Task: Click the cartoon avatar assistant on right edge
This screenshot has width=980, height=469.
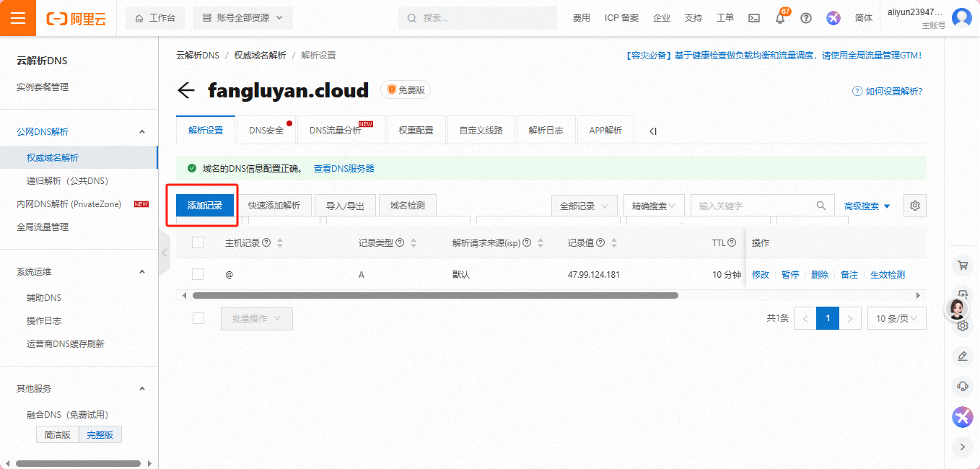Action: [958, 310]
